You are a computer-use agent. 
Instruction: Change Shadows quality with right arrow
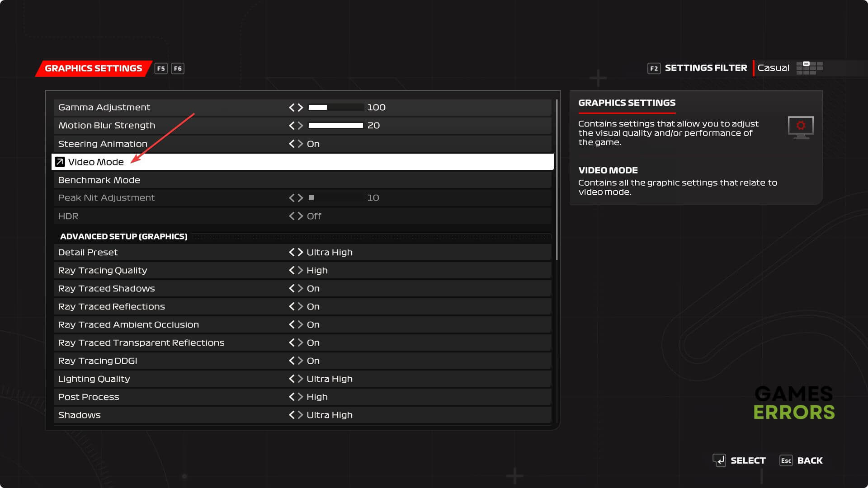pos(300,415)
